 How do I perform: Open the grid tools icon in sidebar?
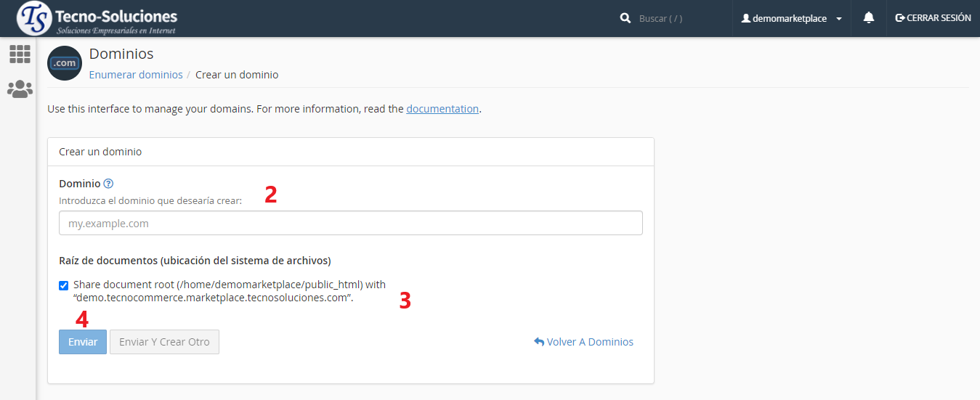click(x=20, y=54)
